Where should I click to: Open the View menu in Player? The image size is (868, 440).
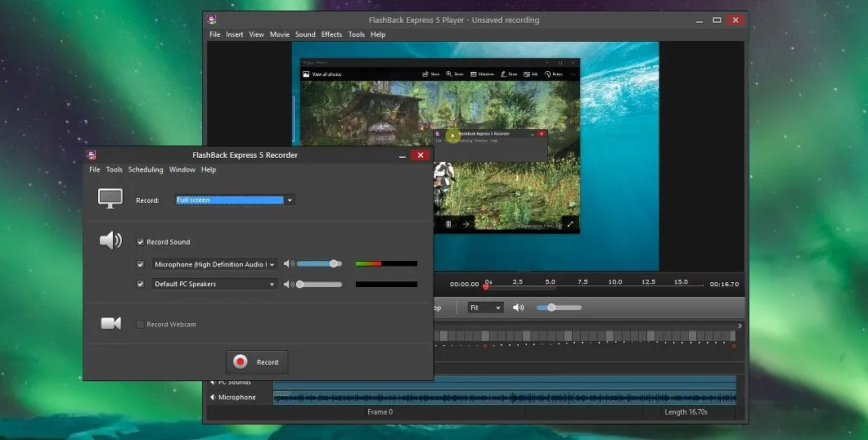pos(256,34)
